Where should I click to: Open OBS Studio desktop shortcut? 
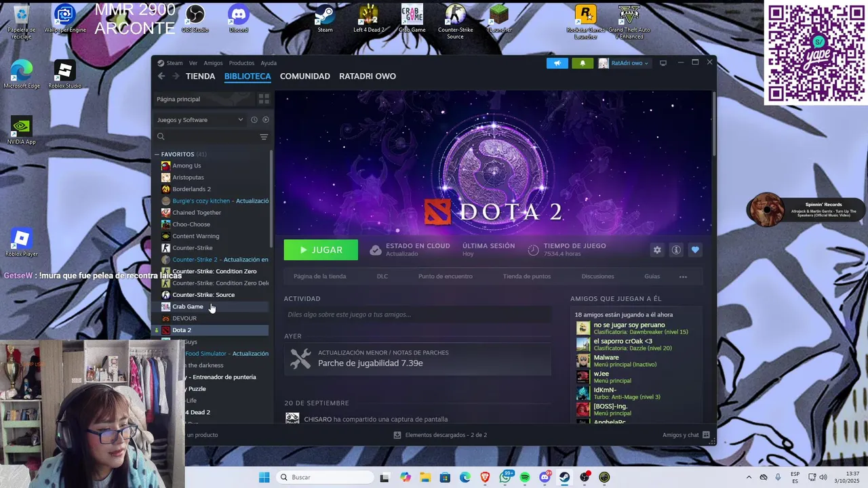click(195, 18)
